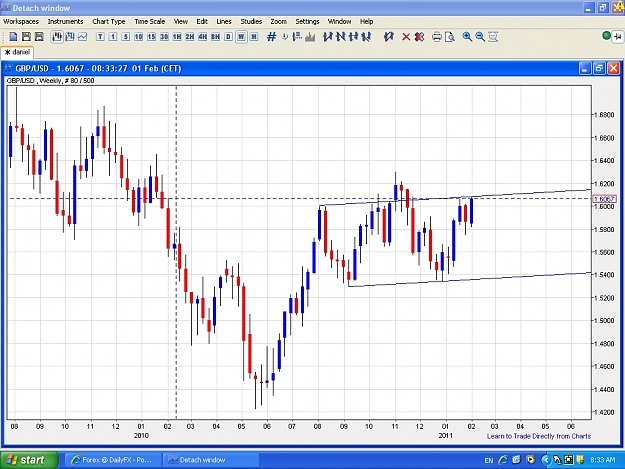625x469 pixels.
Task: Select the weekly (W) timeframe
Action: 241,37
